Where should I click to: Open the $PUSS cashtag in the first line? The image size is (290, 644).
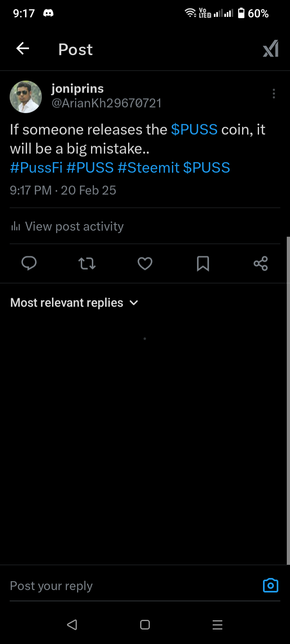point(194,130)
